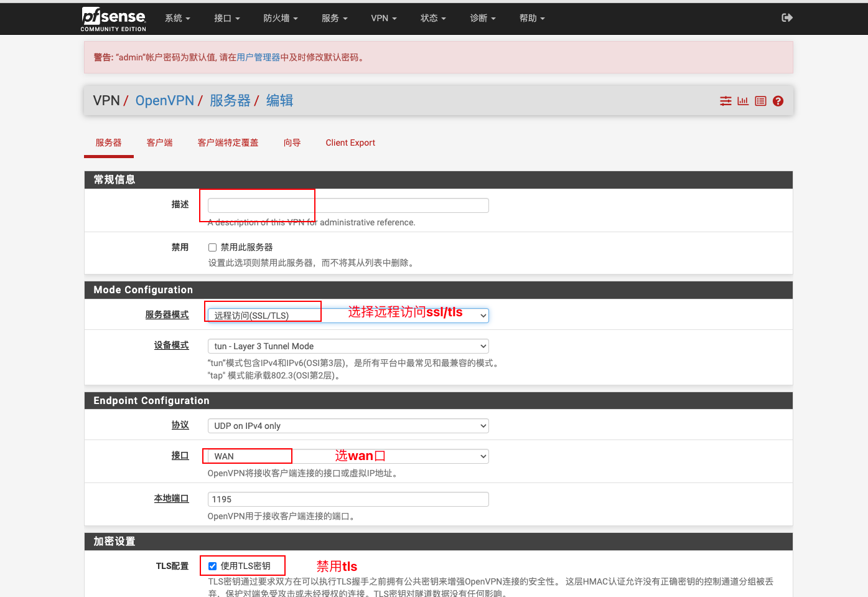
Task: Click the 接口 field label beside WAN
Action: pos(180,455)
